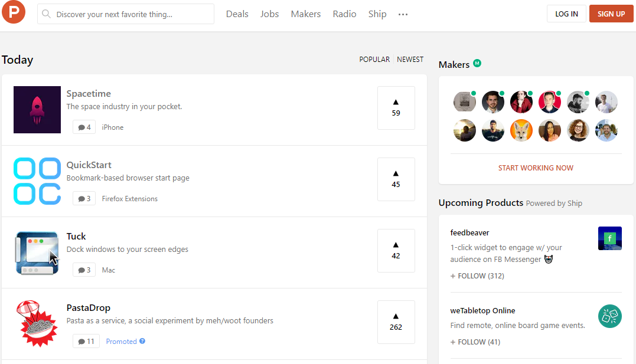The height and width of the screenshot is (364, 636).
Task: Open the Jobs menu item
Action: point(270,14)
